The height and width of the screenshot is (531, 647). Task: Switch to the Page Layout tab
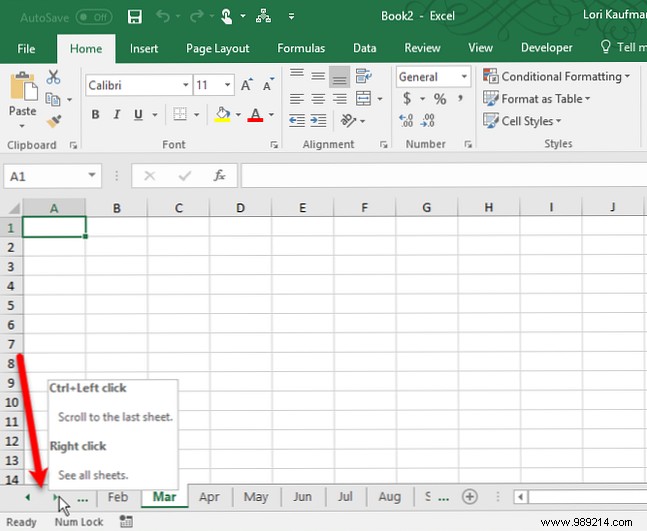(x=217, y=49)
